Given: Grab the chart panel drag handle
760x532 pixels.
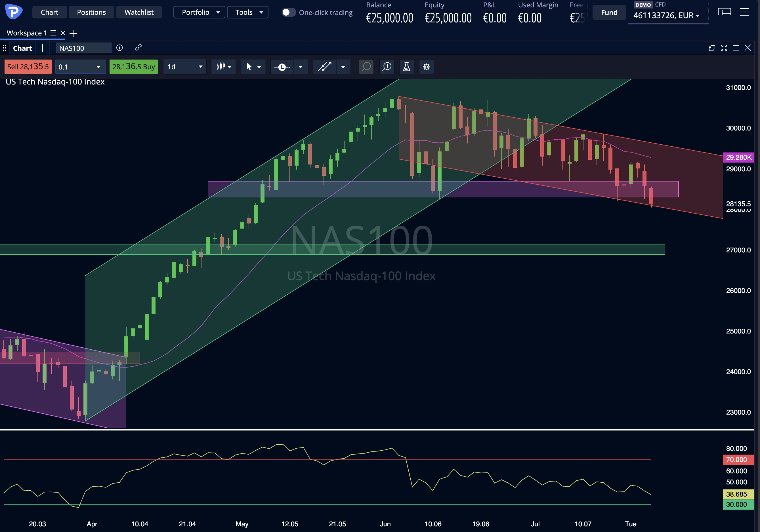Looking at the screenshot, I should [x=4, y=48].
